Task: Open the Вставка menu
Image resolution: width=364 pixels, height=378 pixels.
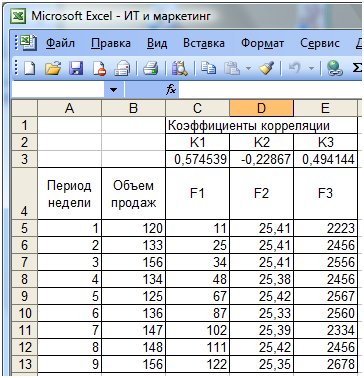Action: click(x=204, y=43)
